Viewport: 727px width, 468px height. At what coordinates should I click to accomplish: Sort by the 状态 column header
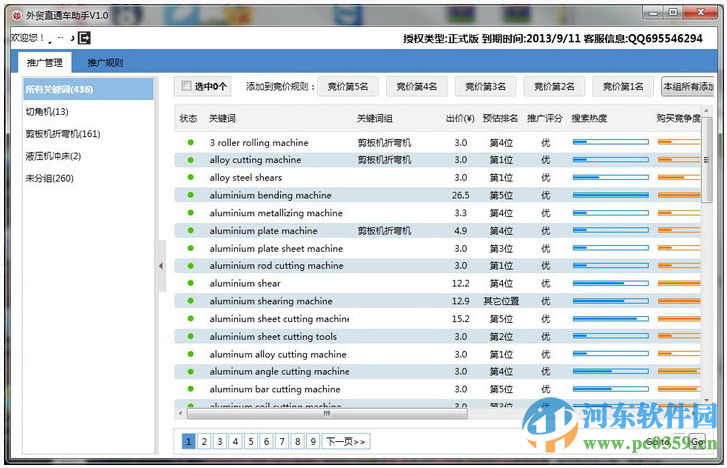coord(188,119)
